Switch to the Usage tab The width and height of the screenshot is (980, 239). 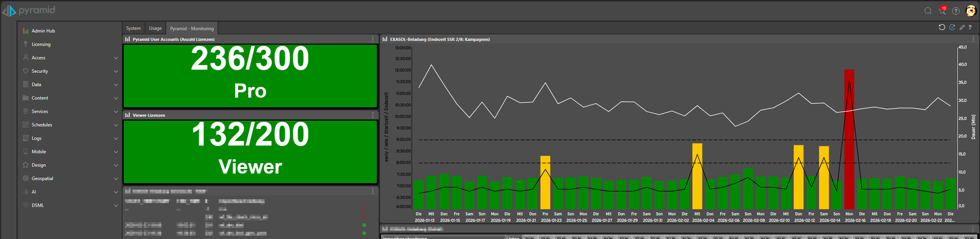(155, 29)
